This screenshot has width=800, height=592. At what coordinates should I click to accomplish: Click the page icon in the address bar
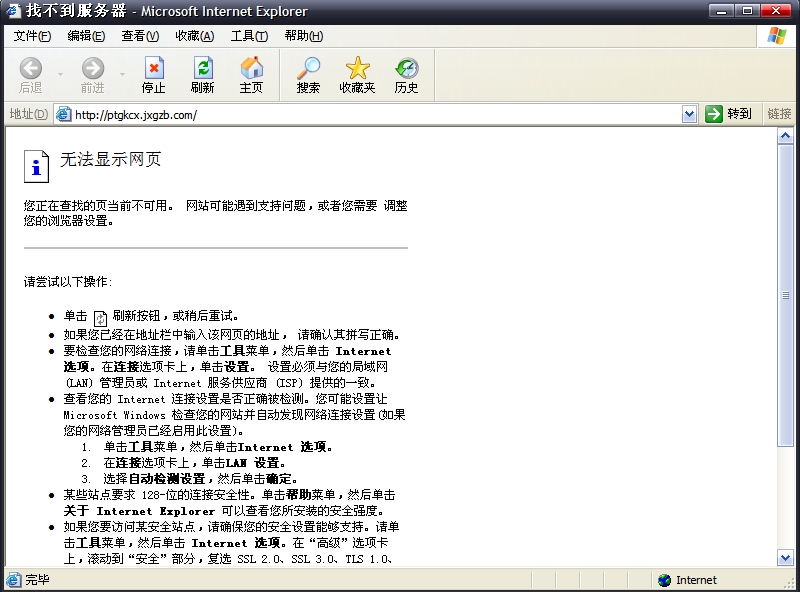(x=63, y=114)
